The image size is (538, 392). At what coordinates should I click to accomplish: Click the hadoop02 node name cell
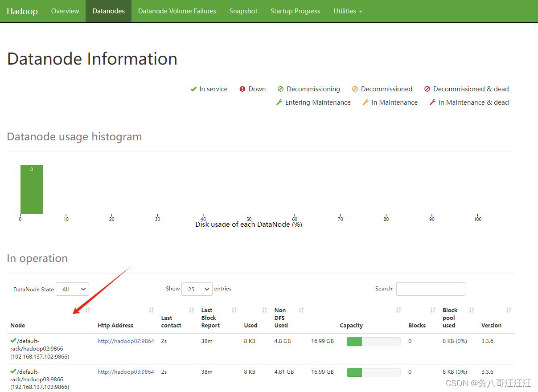[x=40, y=349]
